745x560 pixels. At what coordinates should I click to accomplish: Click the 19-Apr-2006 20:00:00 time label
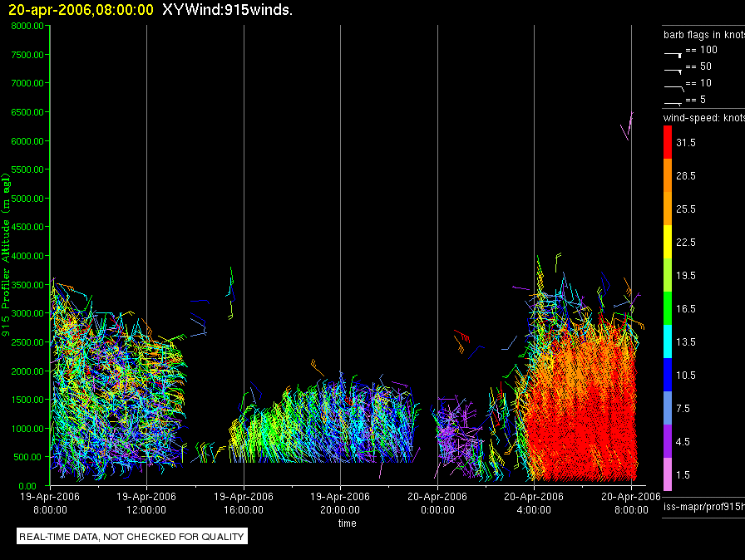[340, 503]
